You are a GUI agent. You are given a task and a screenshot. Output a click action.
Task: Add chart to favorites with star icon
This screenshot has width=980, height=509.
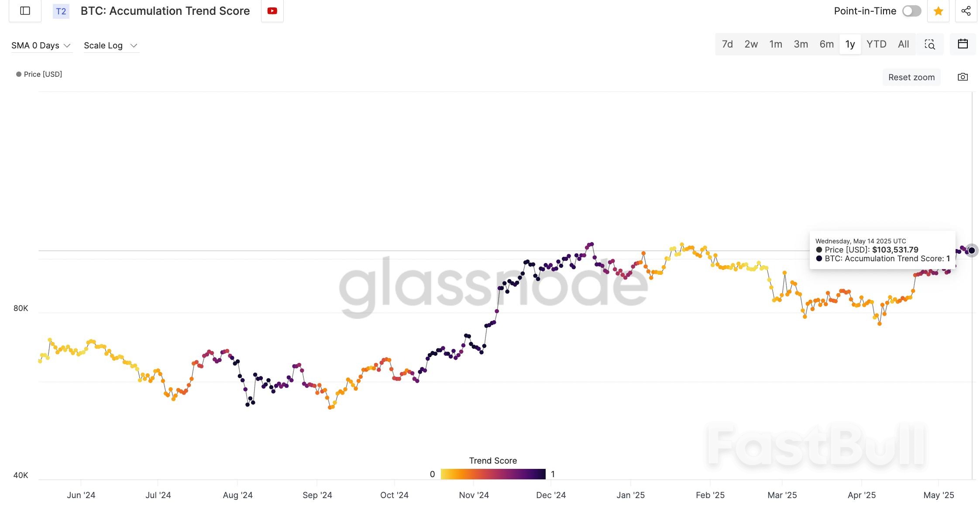click(938, 11)
